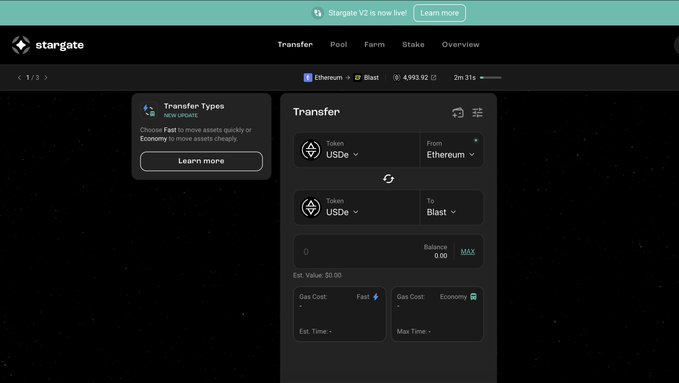Open the external link icon after 4,993.92
679x383 pixels.
coord(433,78)
